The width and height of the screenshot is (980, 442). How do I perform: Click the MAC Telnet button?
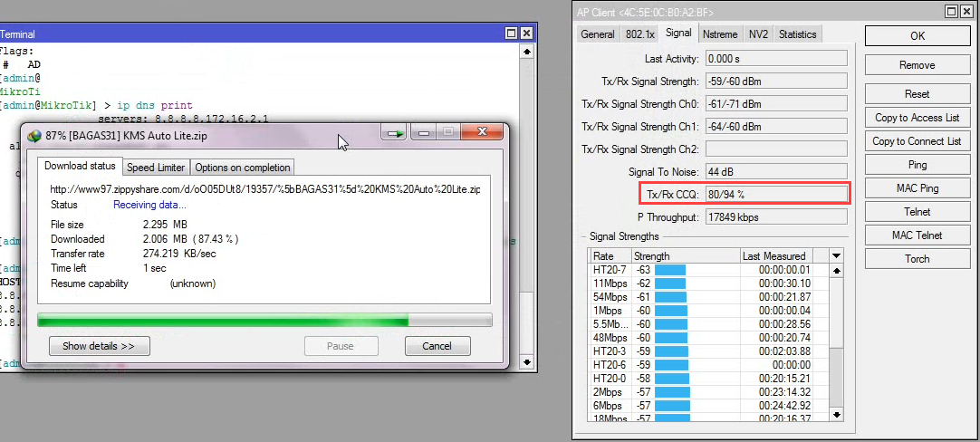(917, 235)
